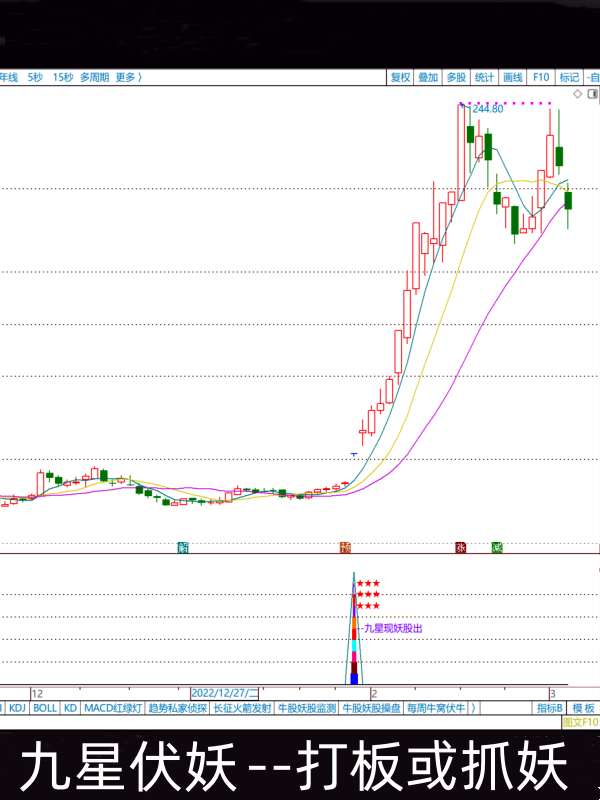Select the 5秒 period

pos(35,78)
